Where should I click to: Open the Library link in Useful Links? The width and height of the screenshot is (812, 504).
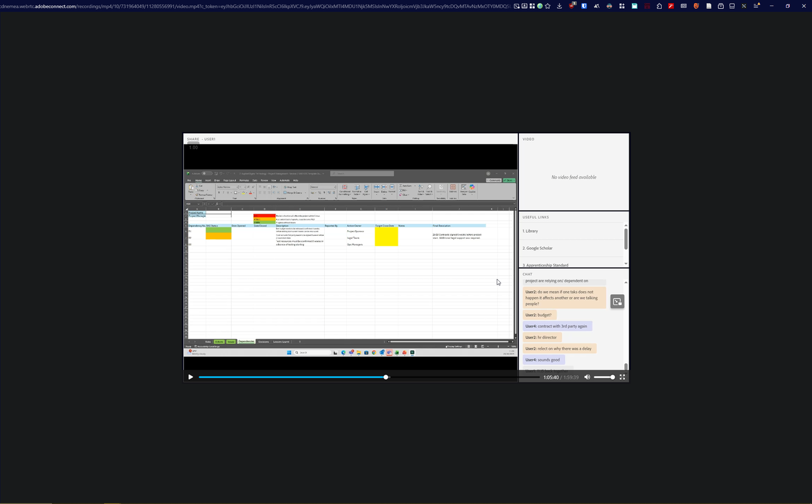[x=530, y=231]
